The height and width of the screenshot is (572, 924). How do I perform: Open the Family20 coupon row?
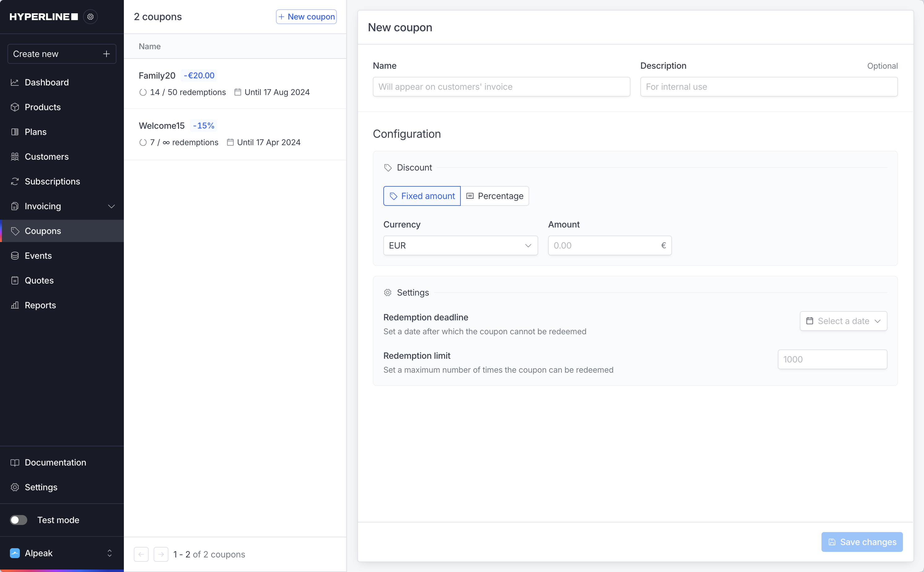click(x=235, y=84)
